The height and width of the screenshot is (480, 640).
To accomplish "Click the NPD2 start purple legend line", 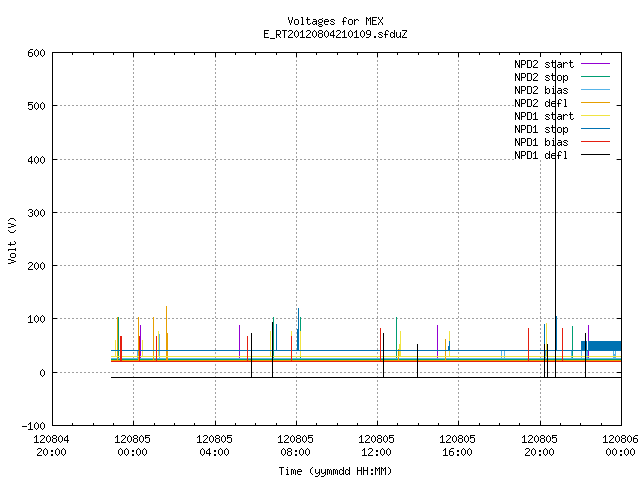I will [595, 64].
